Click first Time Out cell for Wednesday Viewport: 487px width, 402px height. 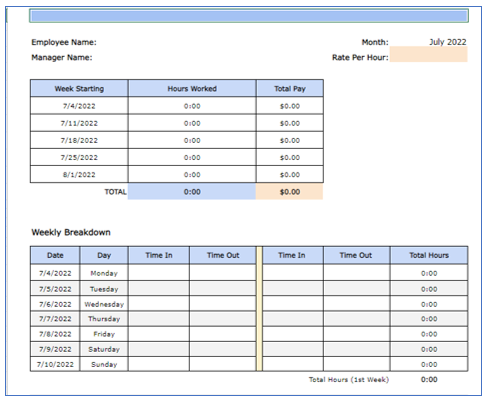tap(223, 304)
